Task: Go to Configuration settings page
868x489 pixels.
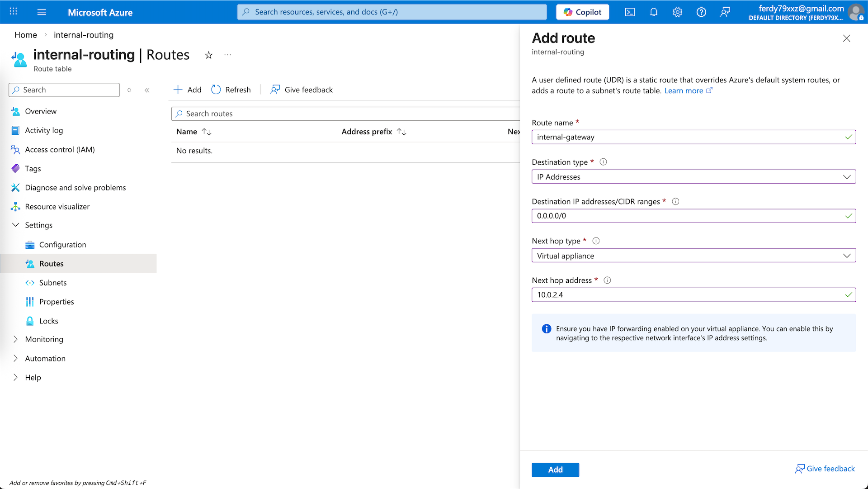Action: [x=62, y=245]
